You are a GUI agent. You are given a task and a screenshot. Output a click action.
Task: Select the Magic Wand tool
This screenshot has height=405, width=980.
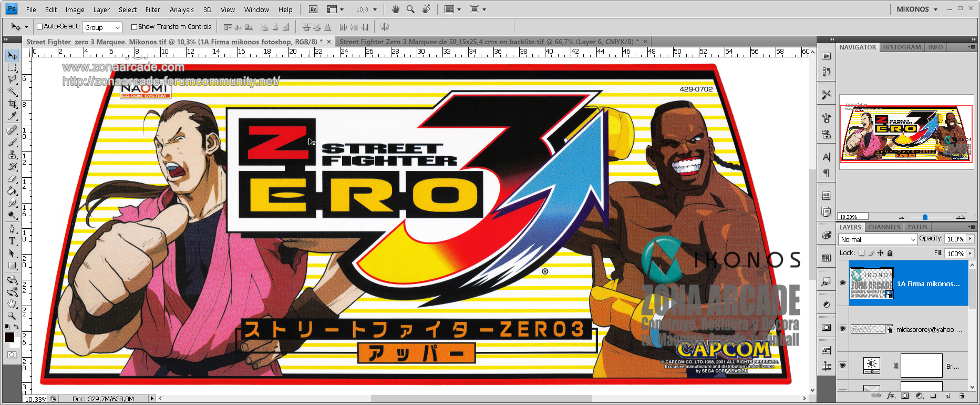(x=12, y=92)
